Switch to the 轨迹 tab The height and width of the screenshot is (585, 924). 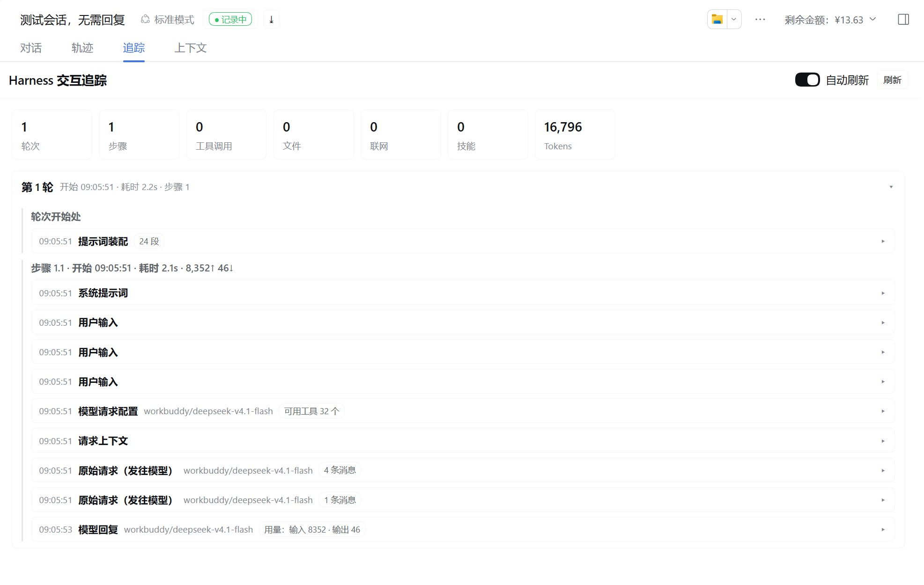coord(82,48)
